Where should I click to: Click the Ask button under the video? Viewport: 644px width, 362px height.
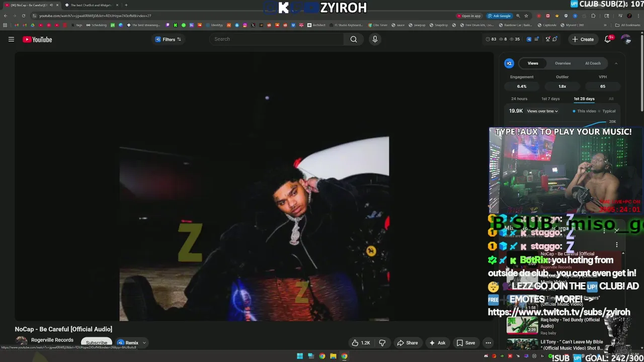tap(437, 343)
